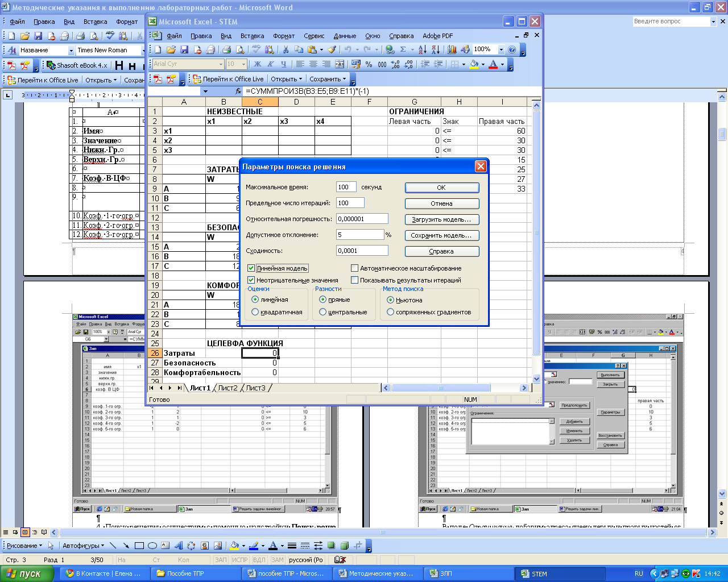Click Increase Decimal icon
The image size is (728, 582).
395,64
